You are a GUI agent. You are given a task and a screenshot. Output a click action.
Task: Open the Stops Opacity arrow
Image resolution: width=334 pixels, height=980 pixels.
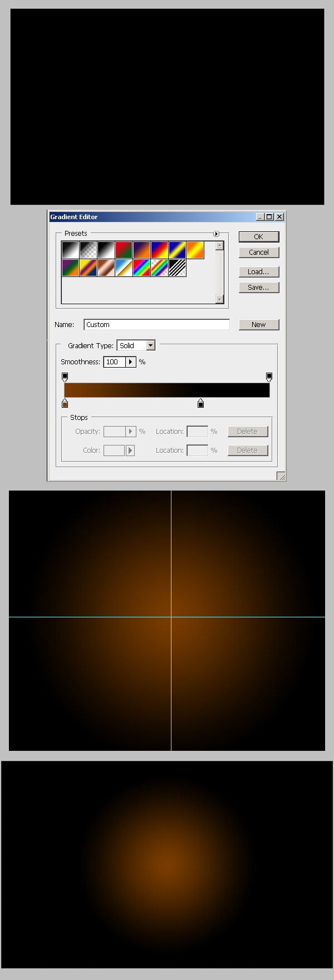click(x=131, y=431)
